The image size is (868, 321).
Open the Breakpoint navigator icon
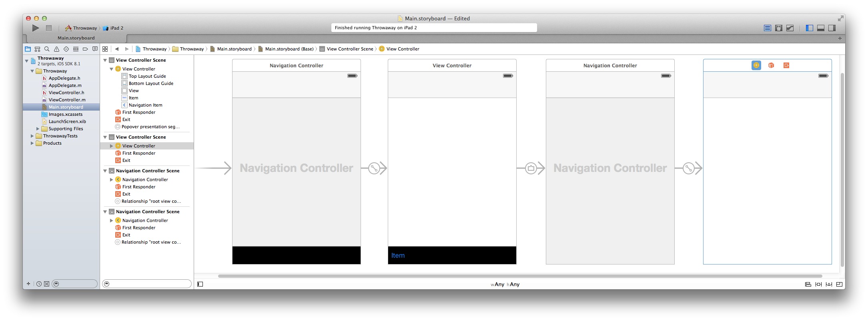[85, 49]
